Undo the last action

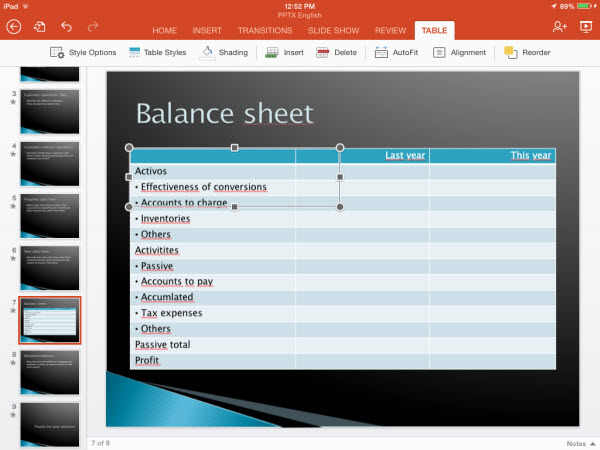[67, 27]
